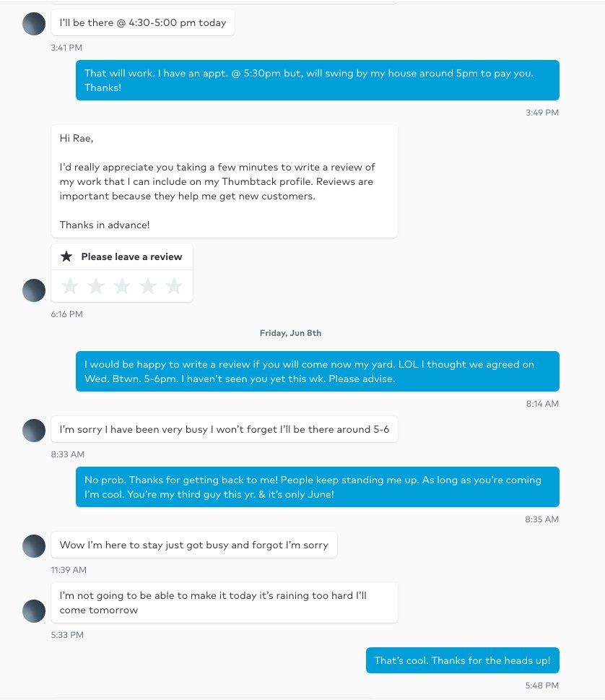Open the 'Please leave a review' header
The image size is (605, 700).
click(131, 256)
